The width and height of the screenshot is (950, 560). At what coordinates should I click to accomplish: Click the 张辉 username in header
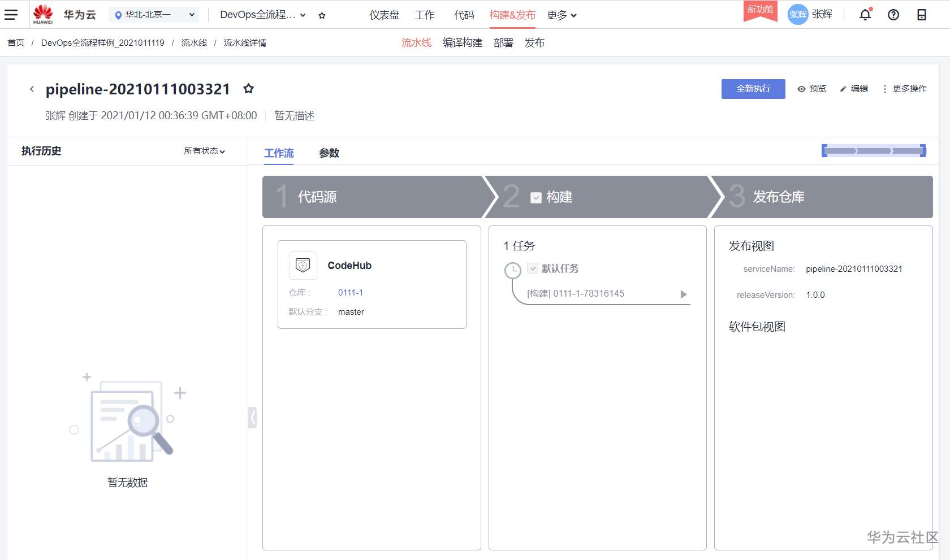822,15
